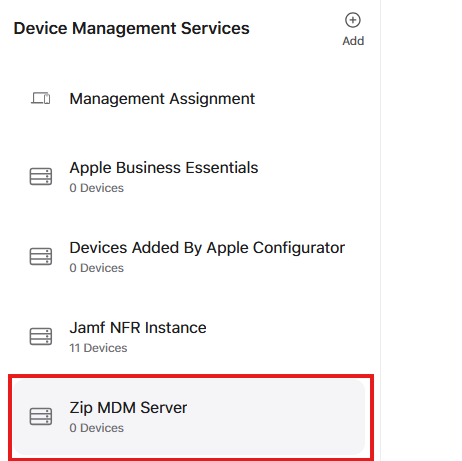Click the Add plus-circle icon
Image resolution: width=462 pixels, height=461 pixels.
point(353,20)
